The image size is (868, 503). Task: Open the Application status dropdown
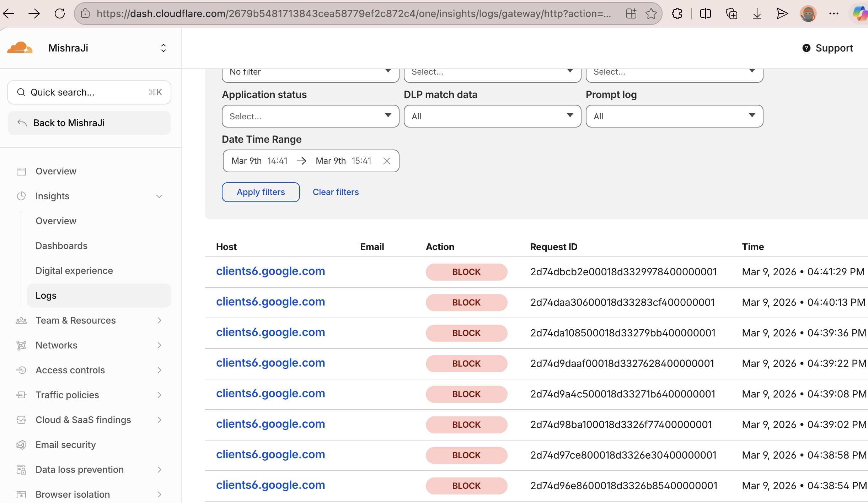pyautogui.click(x=310, y=116)
